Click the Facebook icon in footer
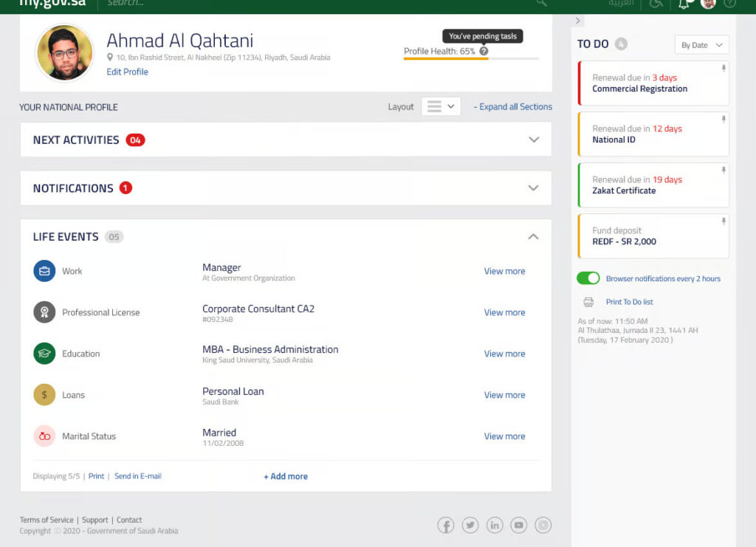Screen dimensions: 756x547 pyautogui.click(x=446, y=526)
